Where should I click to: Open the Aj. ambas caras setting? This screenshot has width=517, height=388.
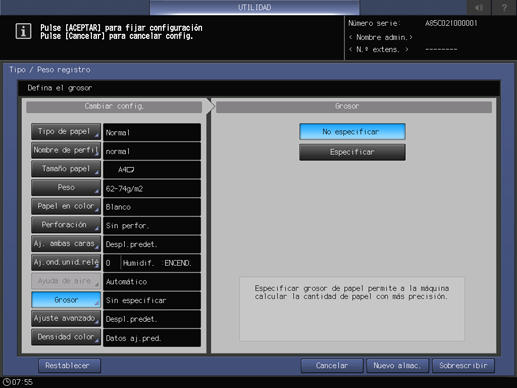point(66,244)
